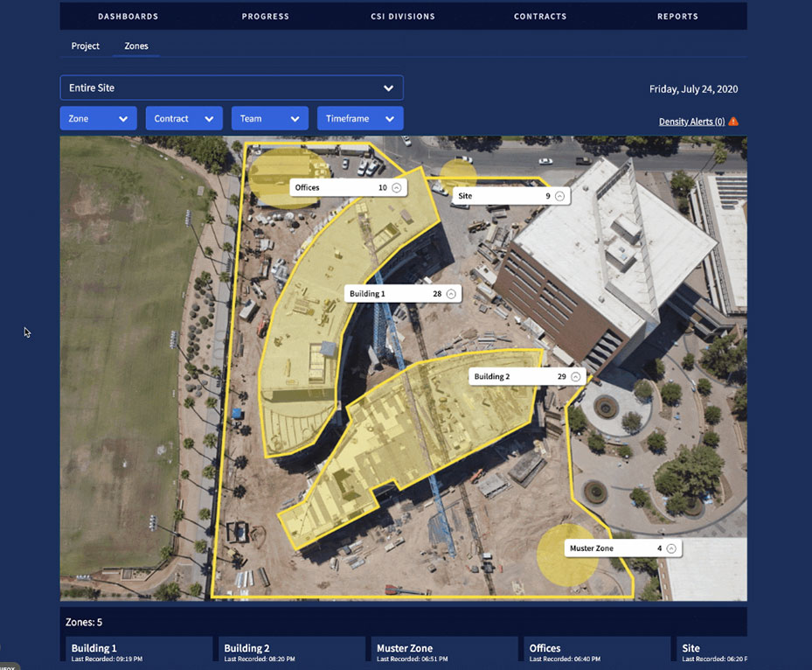This screenshot has height=670, width=812.
Task: Click the warning icon beside Density Alerts
Action: 732,121
